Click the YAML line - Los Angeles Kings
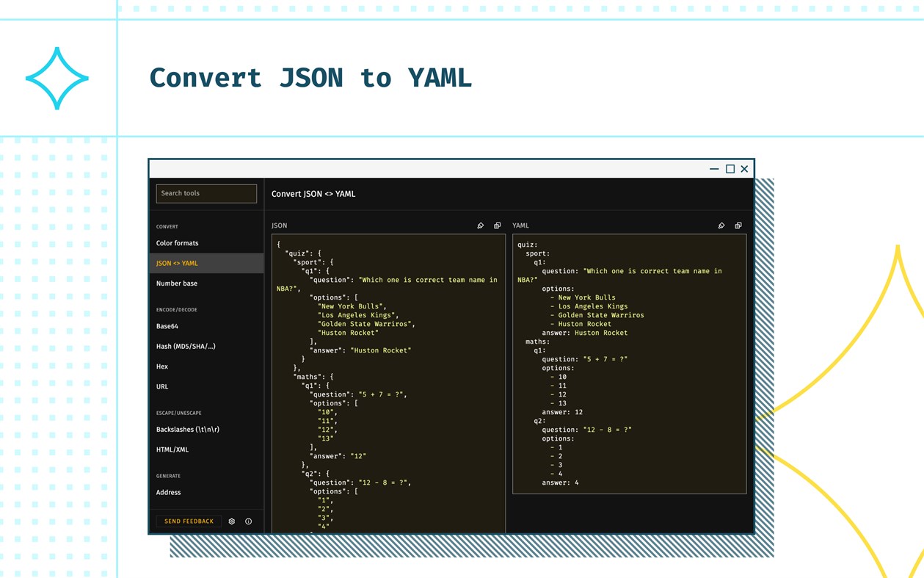The height and width of the screenshot is (578, 924). (x=589, y=306)
